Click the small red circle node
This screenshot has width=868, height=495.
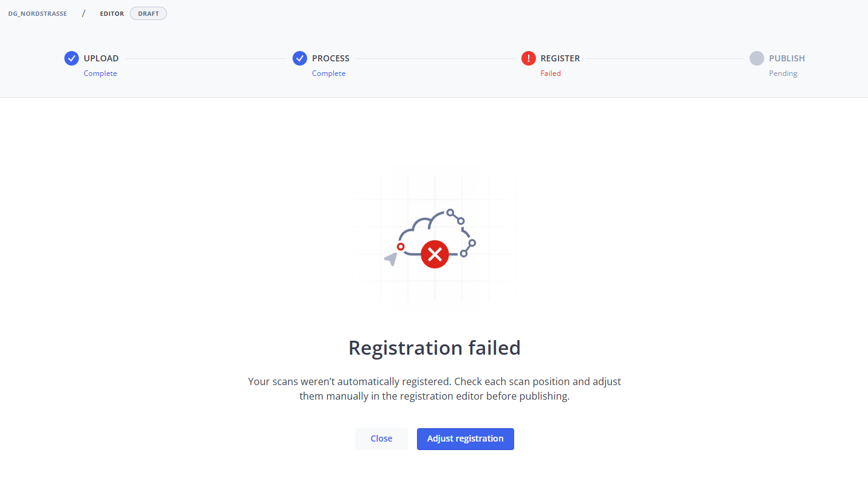(401, 247)
